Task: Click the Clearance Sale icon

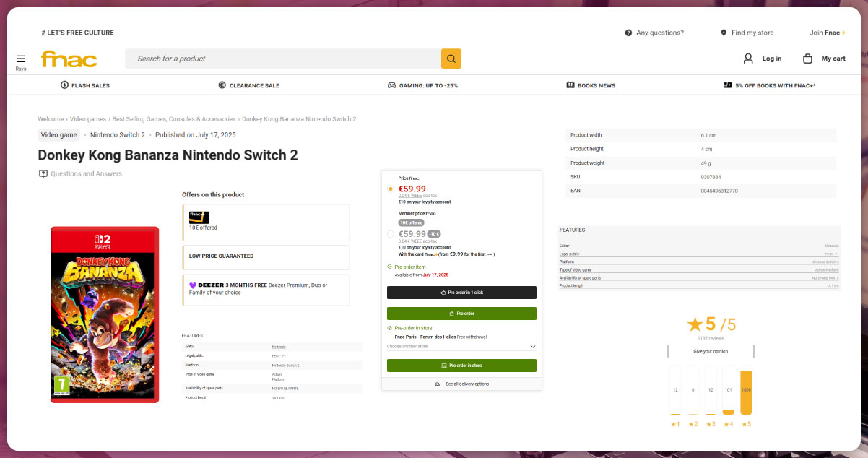Action: tap(222, 85)
